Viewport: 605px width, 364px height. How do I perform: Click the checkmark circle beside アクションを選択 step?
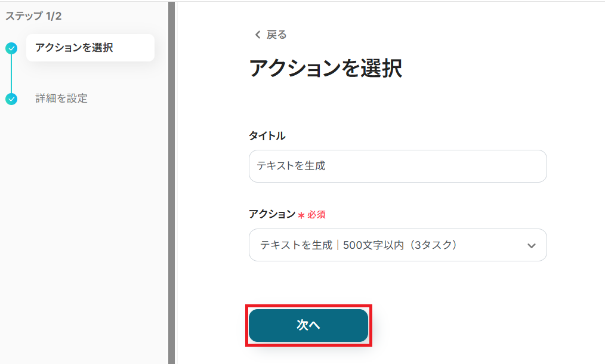(11, 48)
